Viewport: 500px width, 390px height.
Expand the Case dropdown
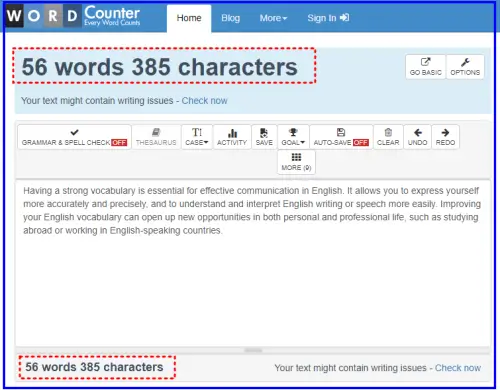pos(197,137)
